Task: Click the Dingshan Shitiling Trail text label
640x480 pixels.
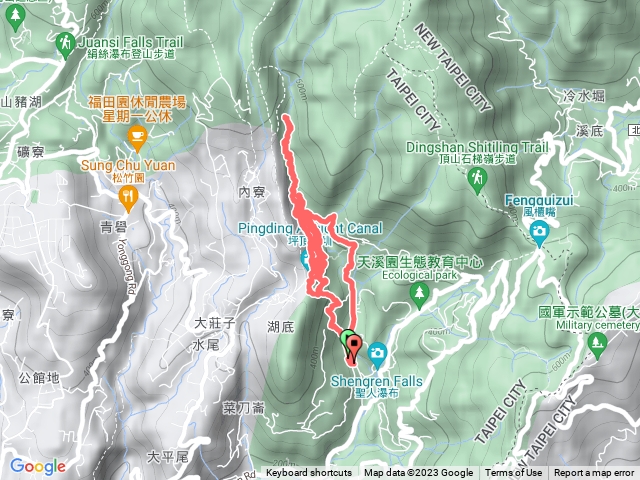Action: pos(477,152)
